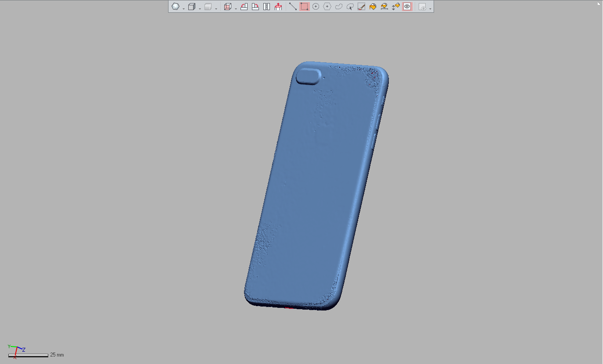Image resolution: width=603 pixels, height=364 pixels.
Task: Select the Line selection mode tool
Action: tap(293, 7)
